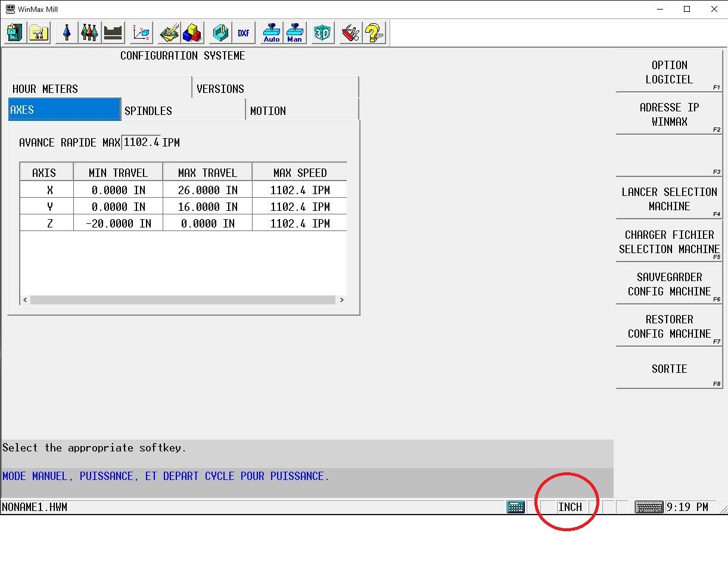Minimize the WinMax Mill window
The height and width of the screenshot is (561, 728).
tap(660, 9)
